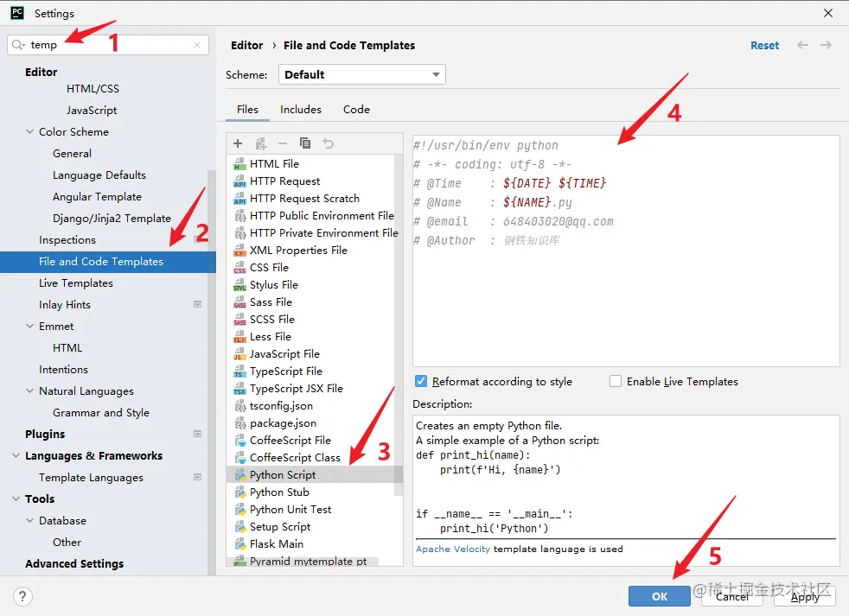Viewport: 849px width, 616px height.
Task: Click the Apply button
Action: pyautogui.click(x=805, y=596)
